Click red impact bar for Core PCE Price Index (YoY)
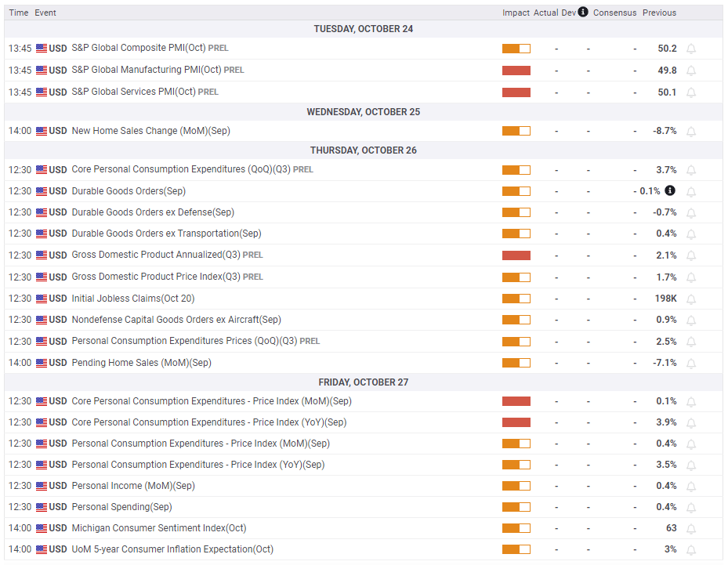The height and width of the screenshot is (565, 728). point(516,422)
